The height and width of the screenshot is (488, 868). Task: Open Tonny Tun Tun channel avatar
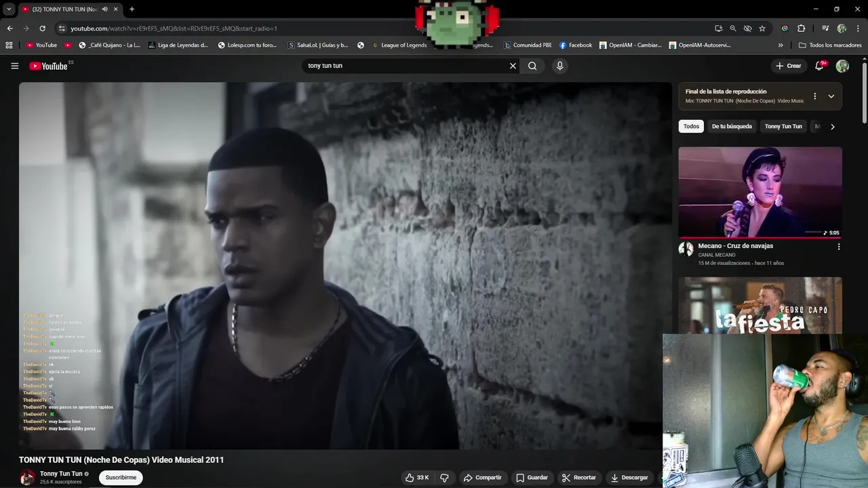[27, 477]
